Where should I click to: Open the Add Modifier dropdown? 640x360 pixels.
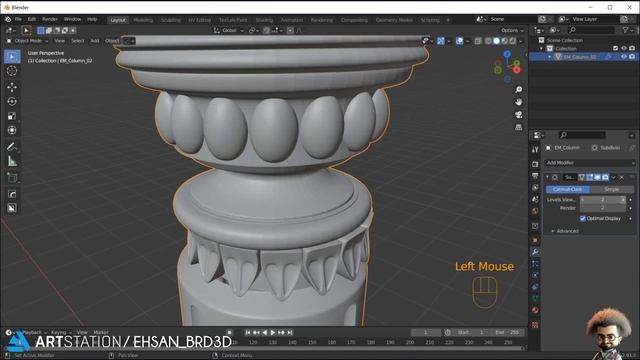[x=590, y=162]
